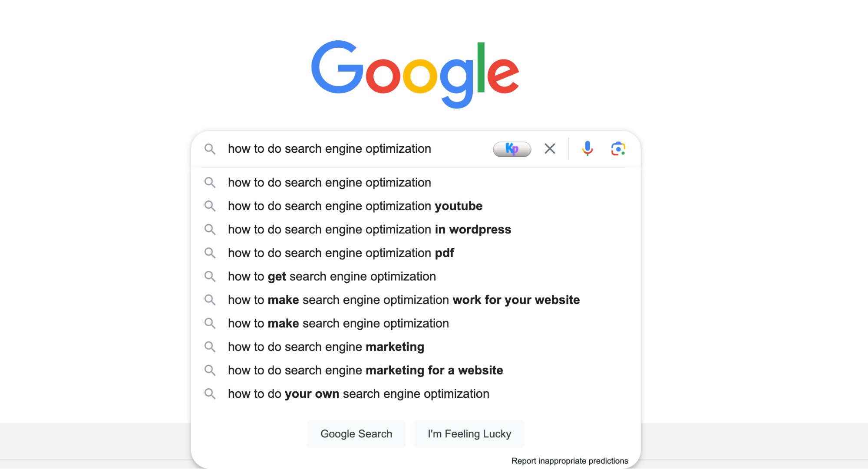868x469 pixels.
Task: Click the magnifier icon for wordpress suggestion
Action: click(x=210, y=230)
